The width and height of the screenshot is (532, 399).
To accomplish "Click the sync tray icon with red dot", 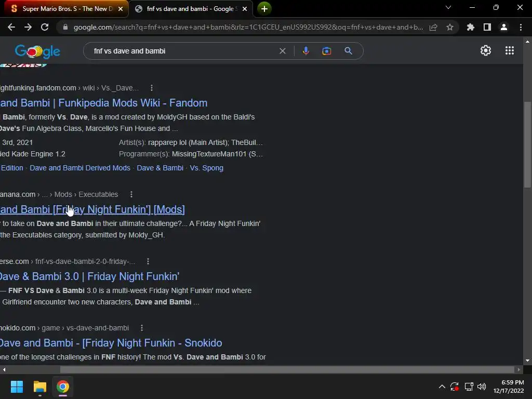I will (454, 387).
